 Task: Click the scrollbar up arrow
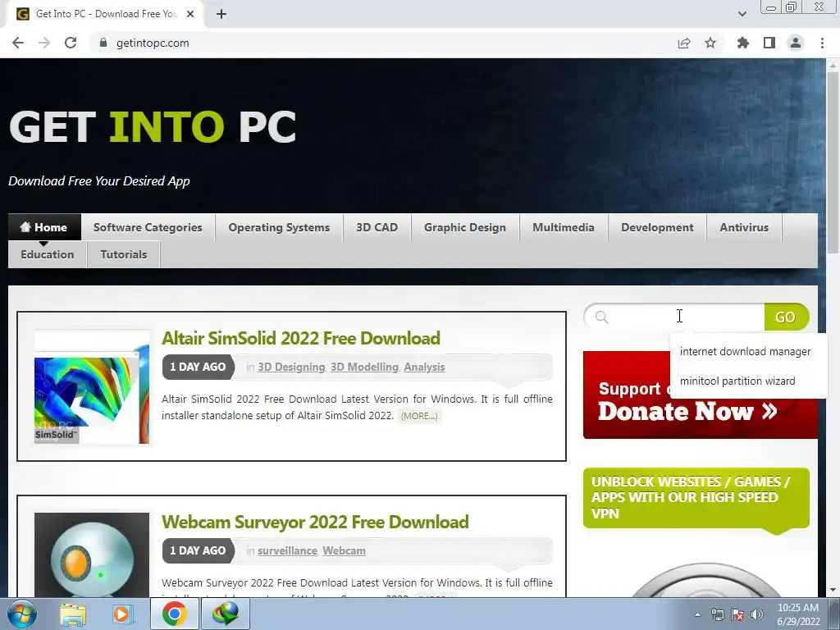click(x=833, y=65)
